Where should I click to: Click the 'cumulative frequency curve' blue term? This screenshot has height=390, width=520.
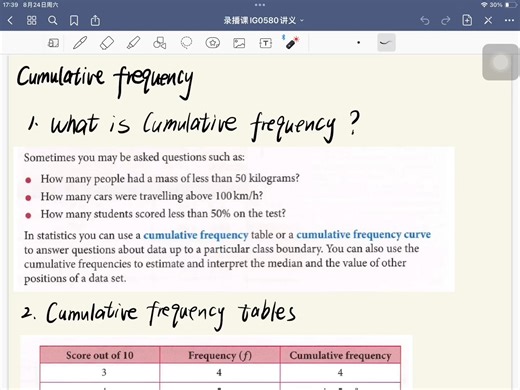coord(364,235)
